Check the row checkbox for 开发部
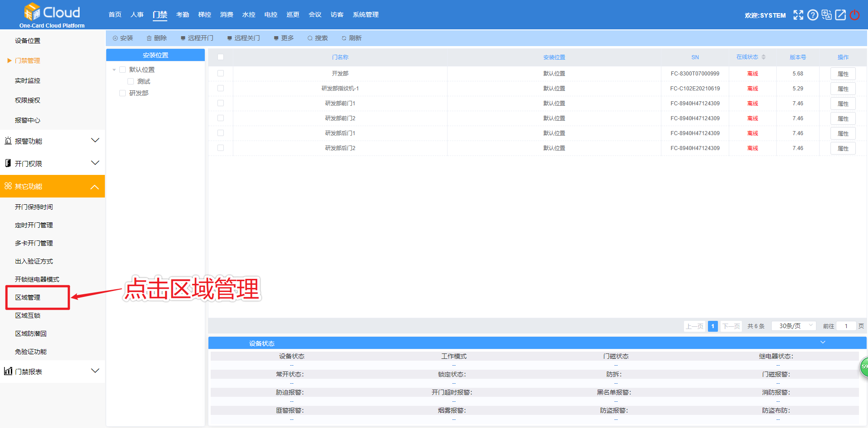Screen dimensions: 868x428 tap(221, 73)
